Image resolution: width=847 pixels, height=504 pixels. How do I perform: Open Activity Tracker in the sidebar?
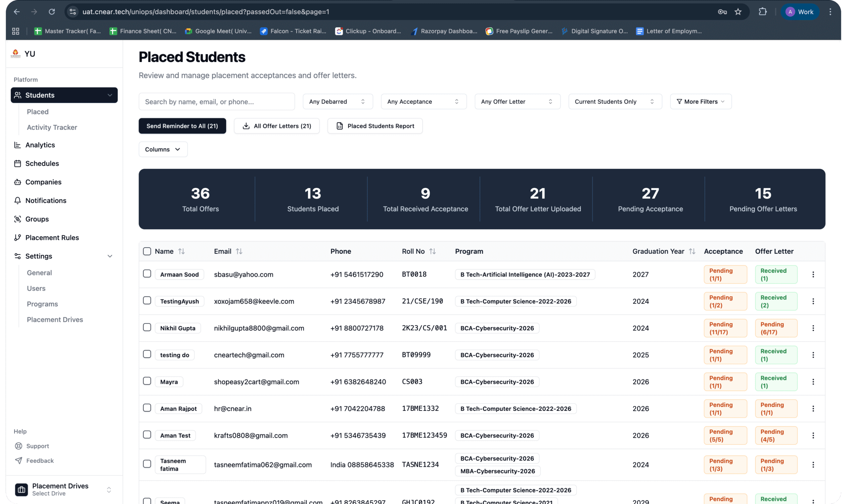click(x=52, y=127)
